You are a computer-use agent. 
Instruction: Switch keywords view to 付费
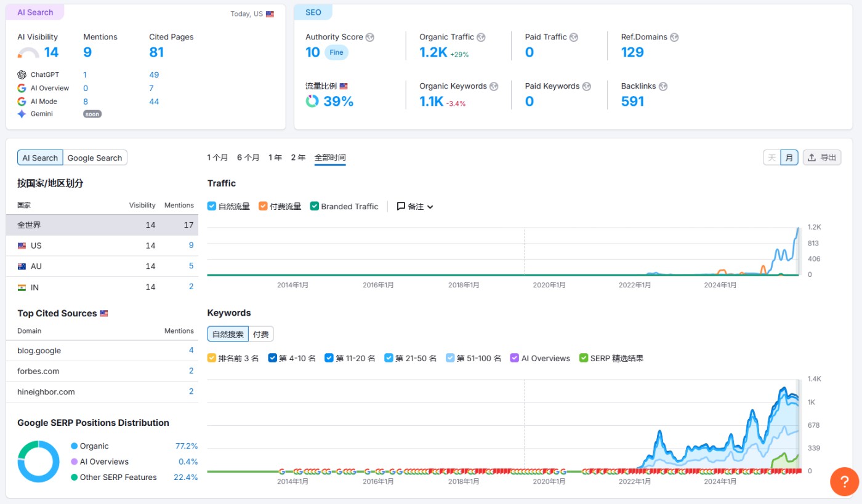click(261, 334)
